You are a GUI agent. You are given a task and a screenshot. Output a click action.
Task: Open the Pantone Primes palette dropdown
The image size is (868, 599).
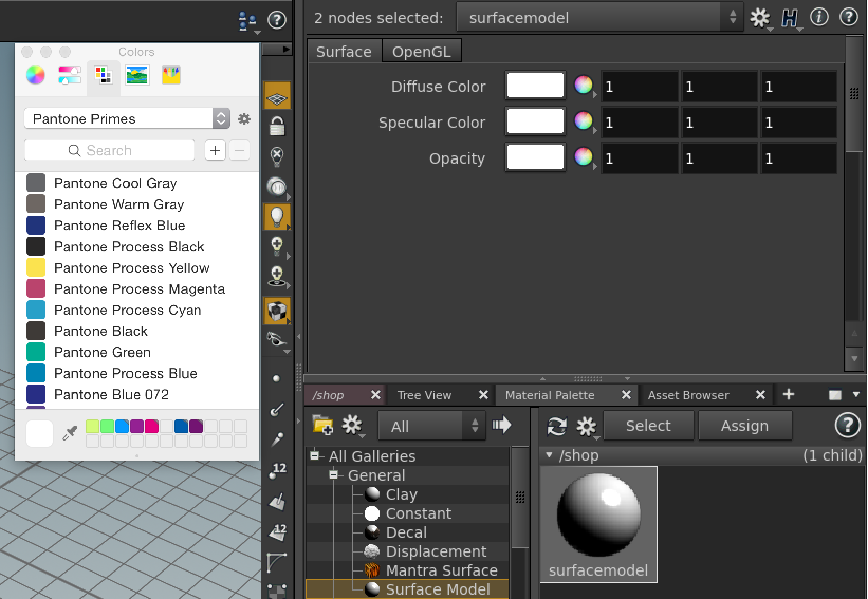tap(127, 119)
